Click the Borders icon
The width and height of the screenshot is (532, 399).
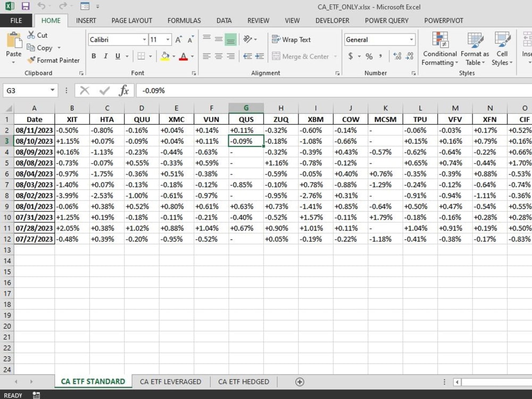(x=141, y=56)
